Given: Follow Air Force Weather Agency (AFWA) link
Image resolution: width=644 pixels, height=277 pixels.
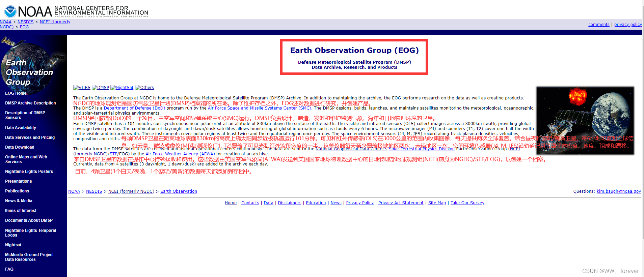Looking at the screenshot, I should pos(180,154).
